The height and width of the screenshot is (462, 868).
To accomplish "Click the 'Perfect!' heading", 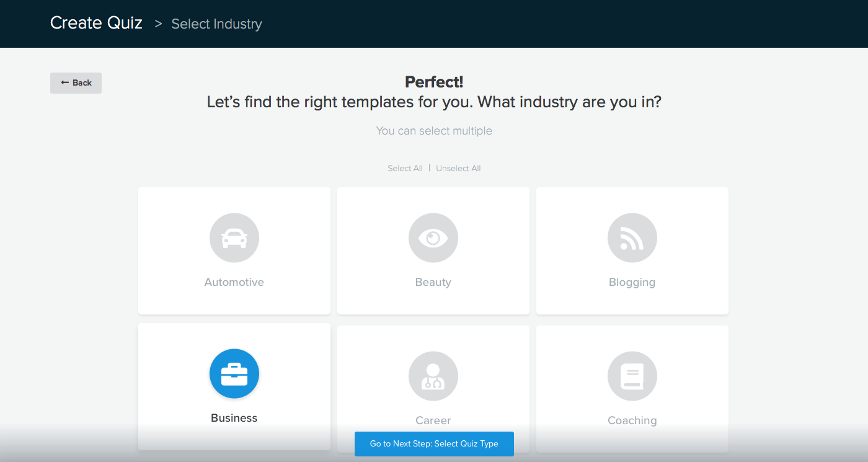I will pyautogui.click(x=434, y=82).
